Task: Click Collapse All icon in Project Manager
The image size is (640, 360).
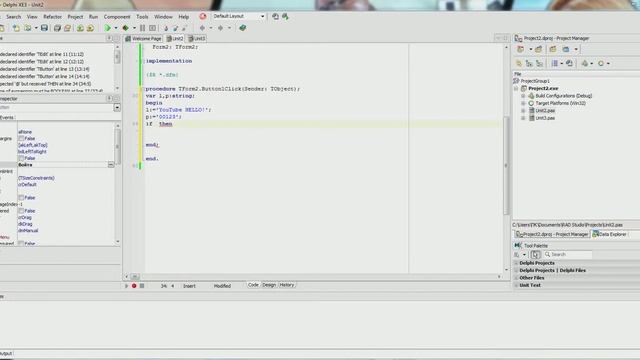Action: tap(539, 63)
